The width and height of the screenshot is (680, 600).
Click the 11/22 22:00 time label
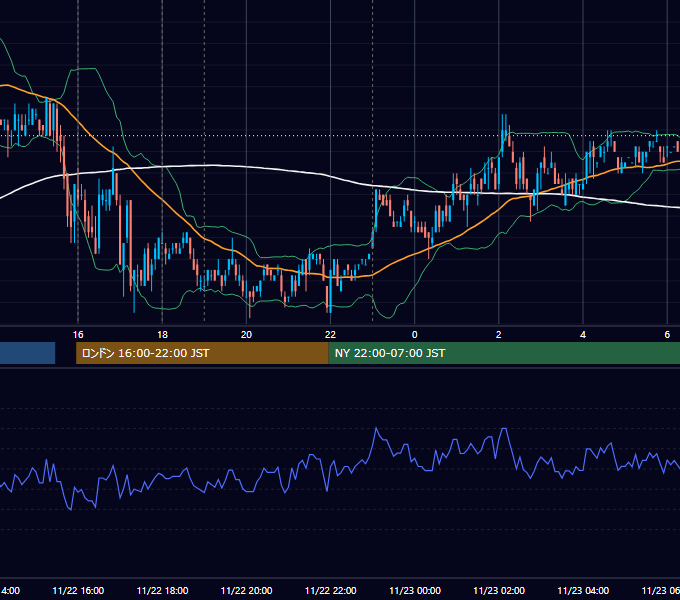coord(330,591)
